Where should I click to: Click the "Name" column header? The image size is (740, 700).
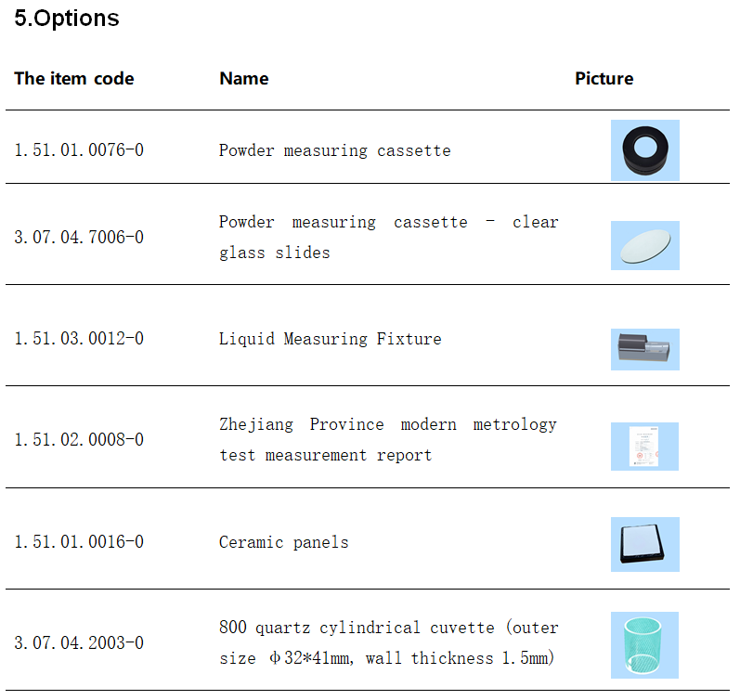click(243, 79)
